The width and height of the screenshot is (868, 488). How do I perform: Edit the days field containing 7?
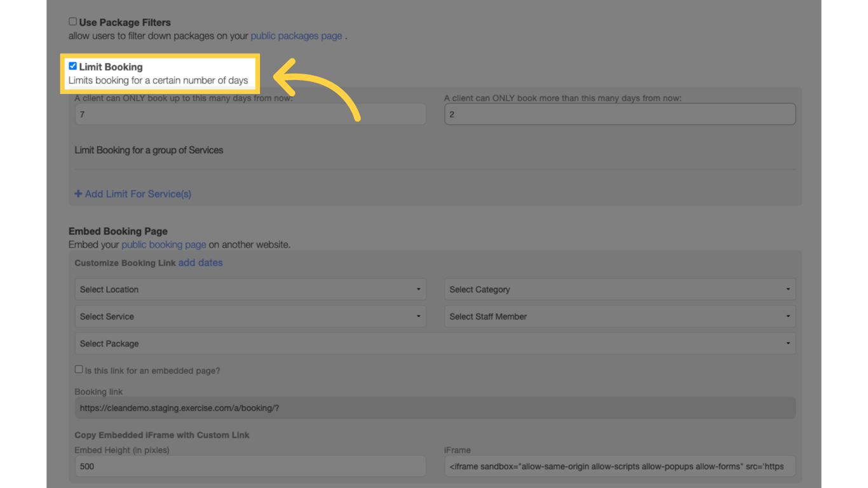[250, 114]
